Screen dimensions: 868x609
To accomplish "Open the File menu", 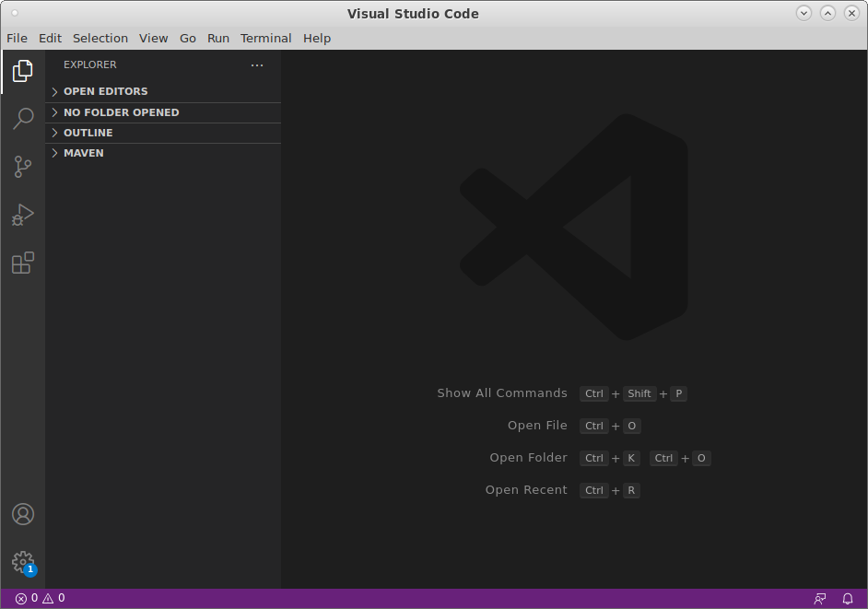I will (17, 39).
